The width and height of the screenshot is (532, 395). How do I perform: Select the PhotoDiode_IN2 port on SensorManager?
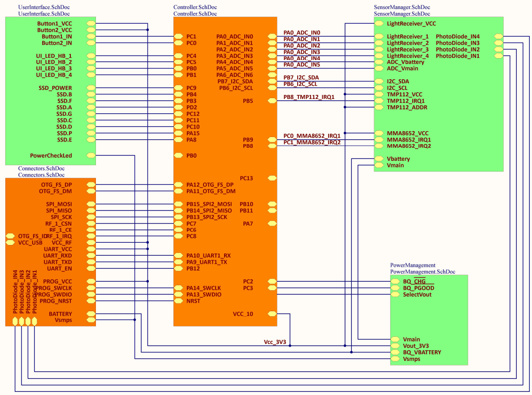click(499, 49)
